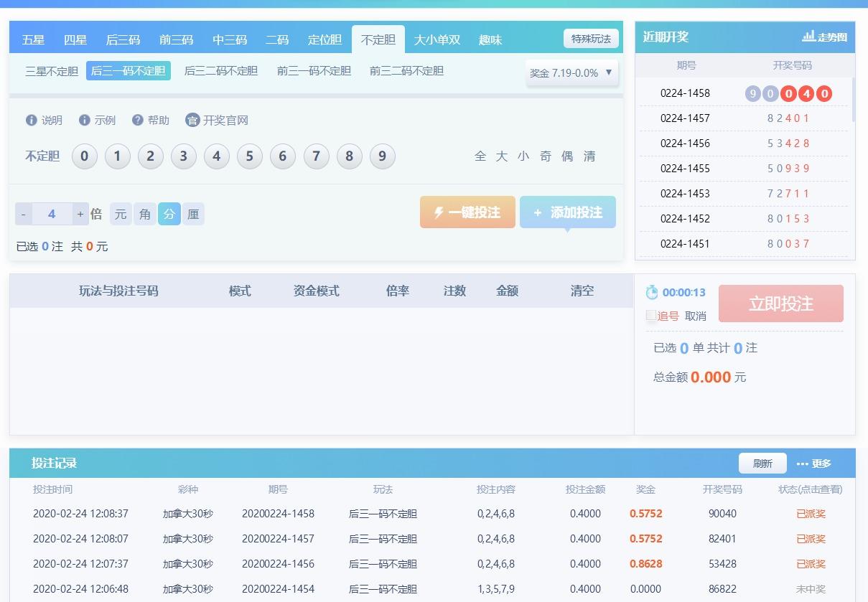Select small numbers with 小
868x602 pixels.
(x=523, y=156)
